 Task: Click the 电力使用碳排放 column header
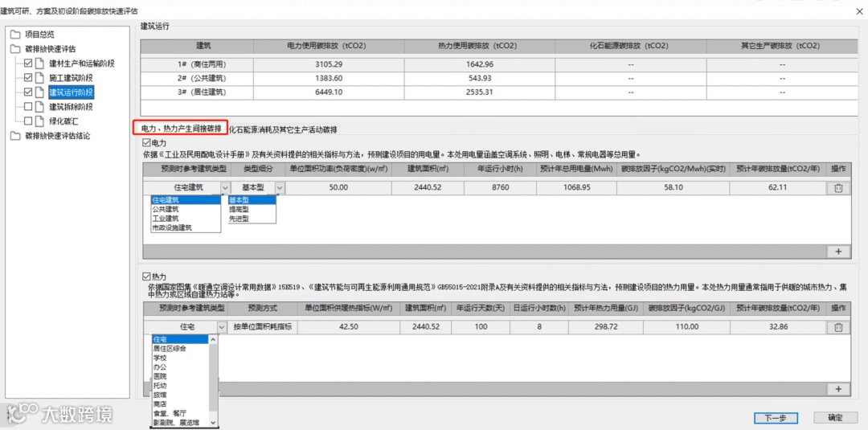pos(330,47)
